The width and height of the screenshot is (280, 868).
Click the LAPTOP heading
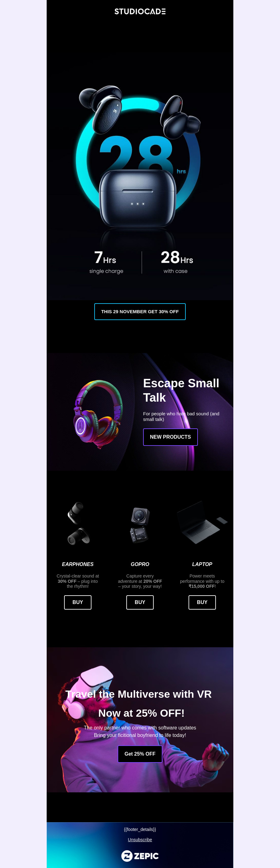tap(202, 564)
